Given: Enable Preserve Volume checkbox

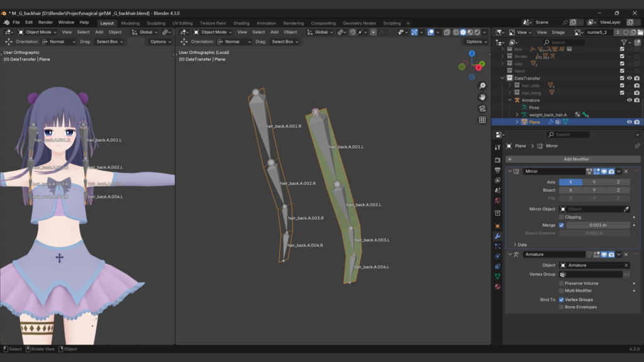Looking at the screenshot, I should tap(562, 283).
